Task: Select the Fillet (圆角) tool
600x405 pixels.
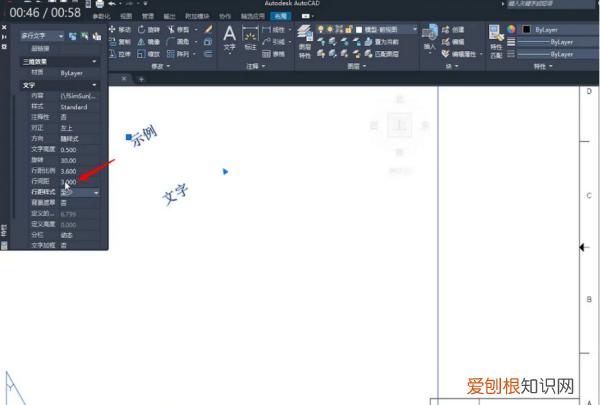Action: pyautogui.click(x=178, y=41)
